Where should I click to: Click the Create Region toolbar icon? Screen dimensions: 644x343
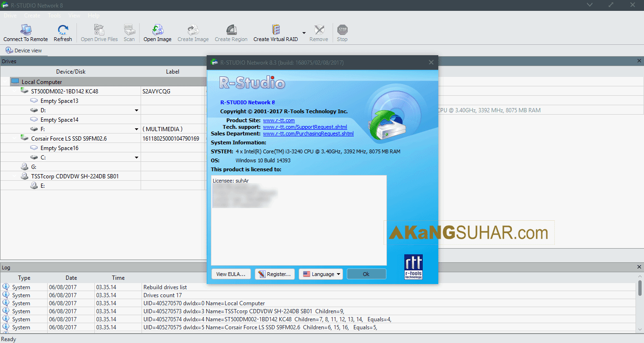coord(231,30)
